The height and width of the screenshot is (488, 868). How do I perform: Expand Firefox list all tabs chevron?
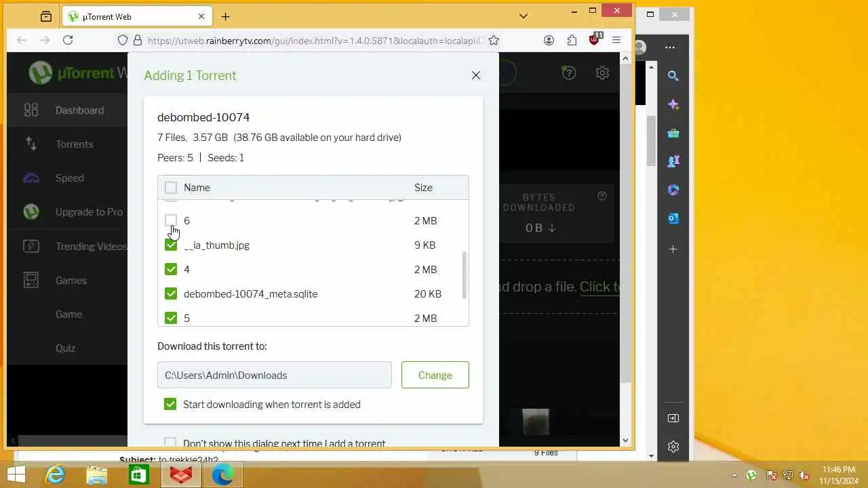(x=524, y=16)
